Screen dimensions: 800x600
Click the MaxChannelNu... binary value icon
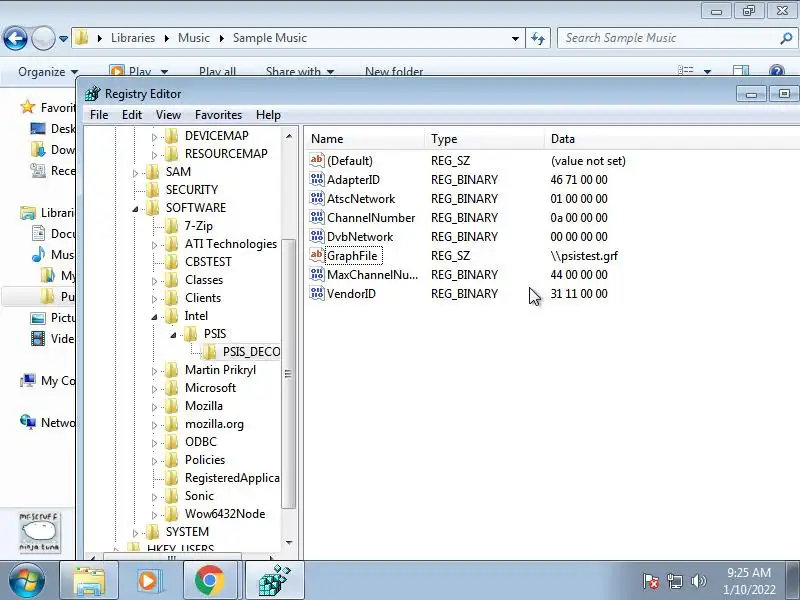coord(317,274)
